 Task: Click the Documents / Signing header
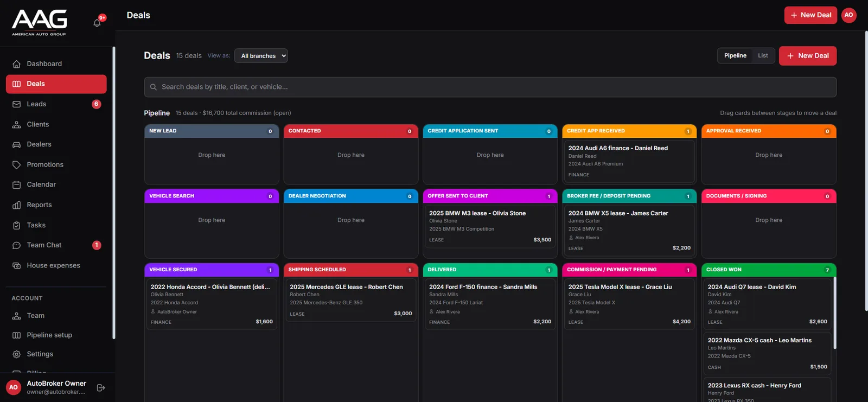point(769,196)
